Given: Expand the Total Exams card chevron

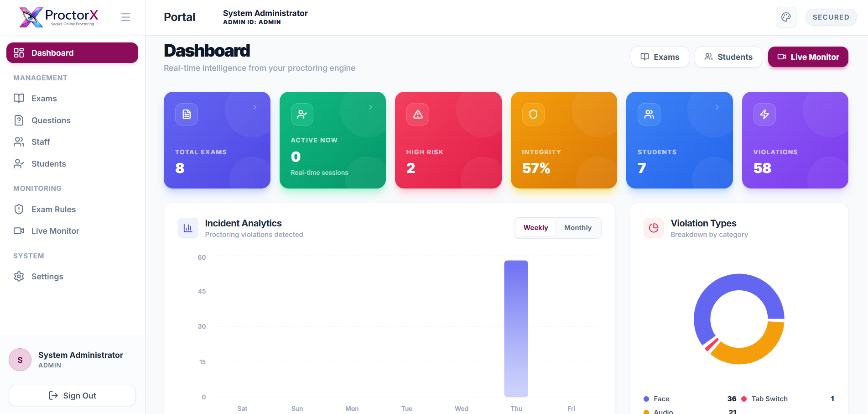Looking at the screenshot, I should point(255,107).
